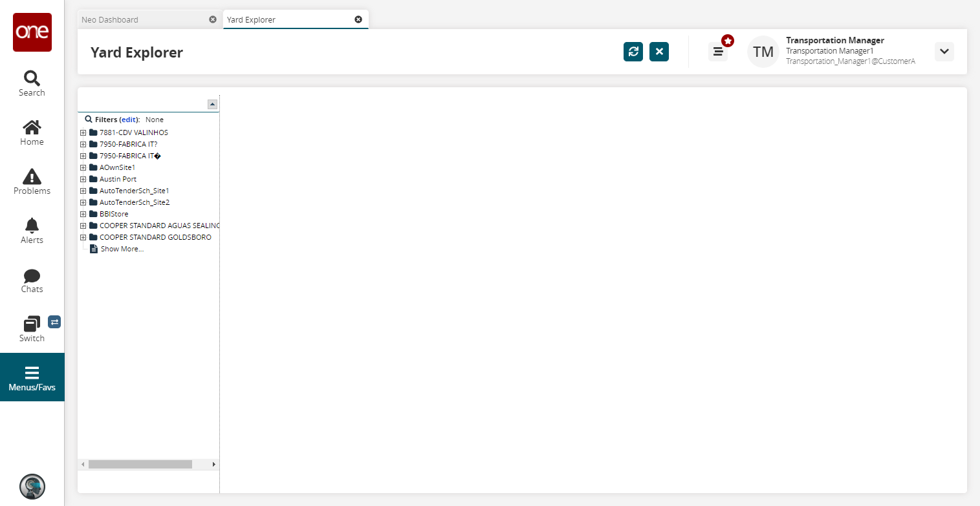Click the AutoTenderSch_Site1 folder icon
980x506 pixels.
pyautogui.click(x=93, y=191)
